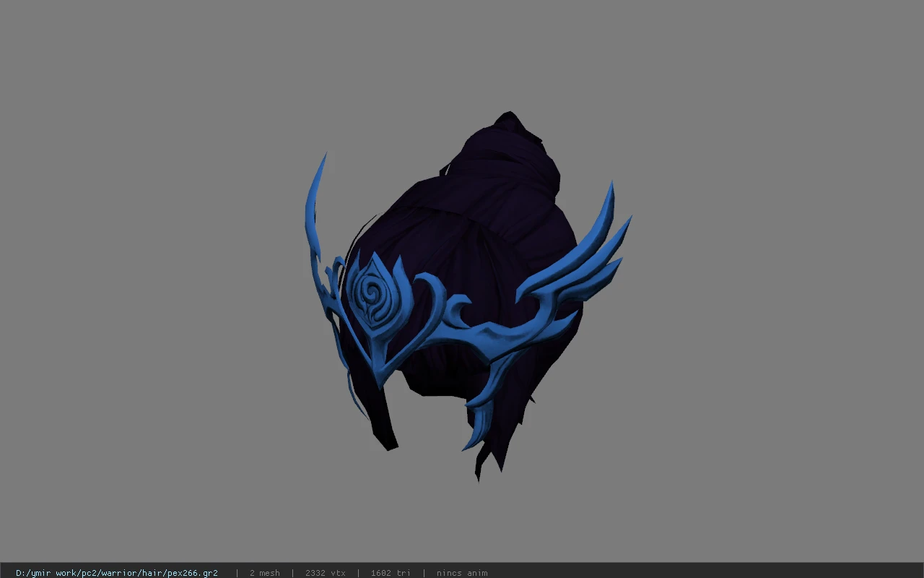Click the '2 mesh' status entry
924x578 pixels.
[x=264, y=573]
